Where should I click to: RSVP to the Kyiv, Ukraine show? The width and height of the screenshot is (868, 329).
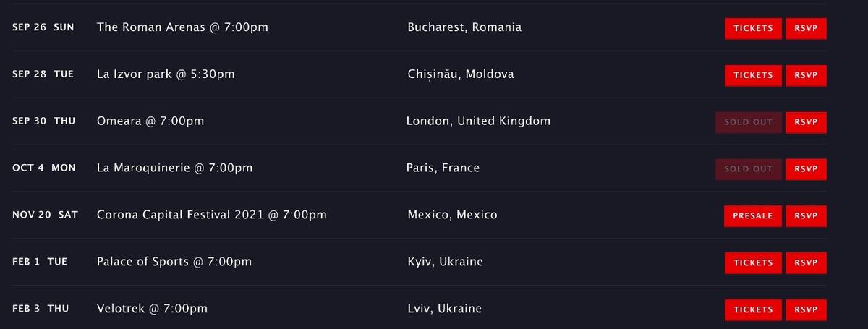[806, 262]
